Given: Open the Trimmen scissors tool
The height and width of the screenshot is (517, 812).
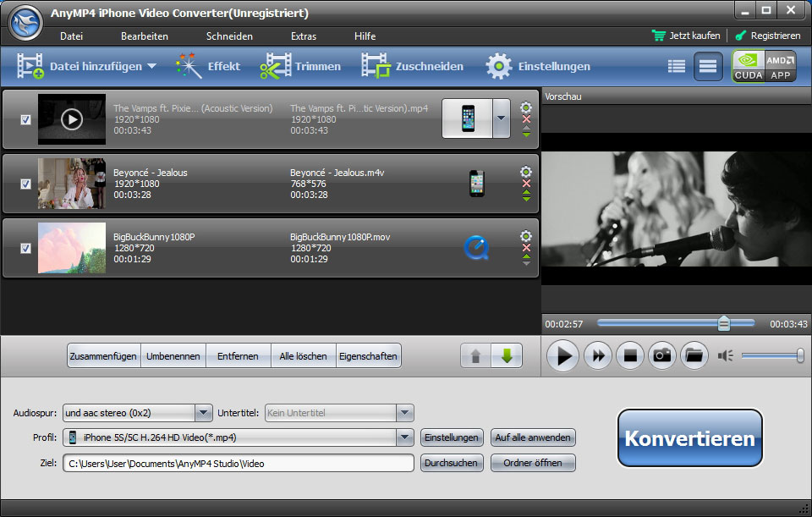Looking at the screenshot, I should pos(300,66).
